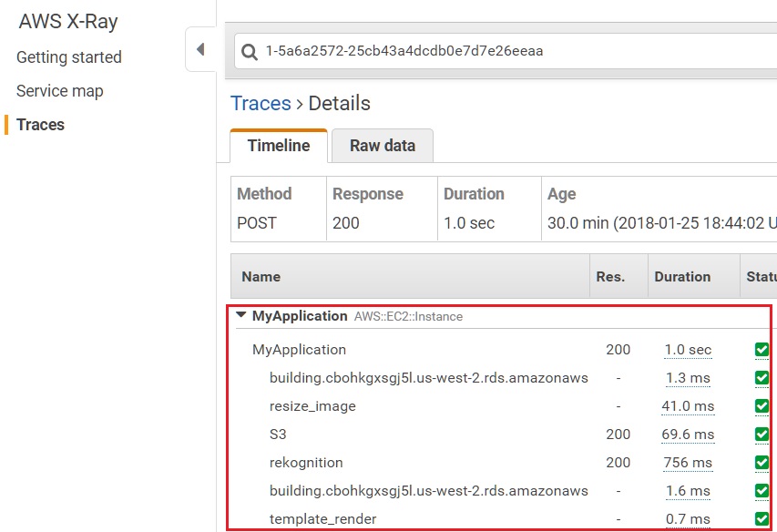Select the S3 subsegment row
The height and width of the screenshot is (532, 777).
(x=503, y=435)
